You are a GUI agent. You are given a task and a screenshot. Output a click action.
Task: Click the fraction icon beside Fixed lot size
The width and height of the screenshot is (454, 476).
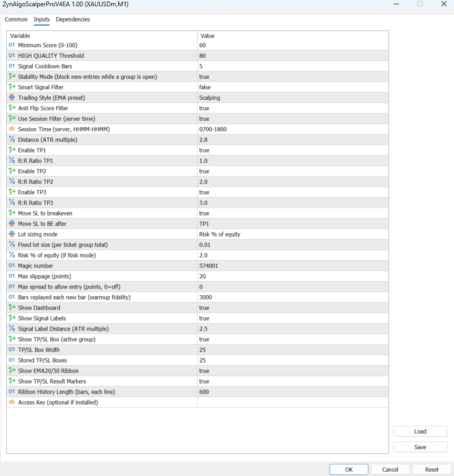click(x=12, y=244)
